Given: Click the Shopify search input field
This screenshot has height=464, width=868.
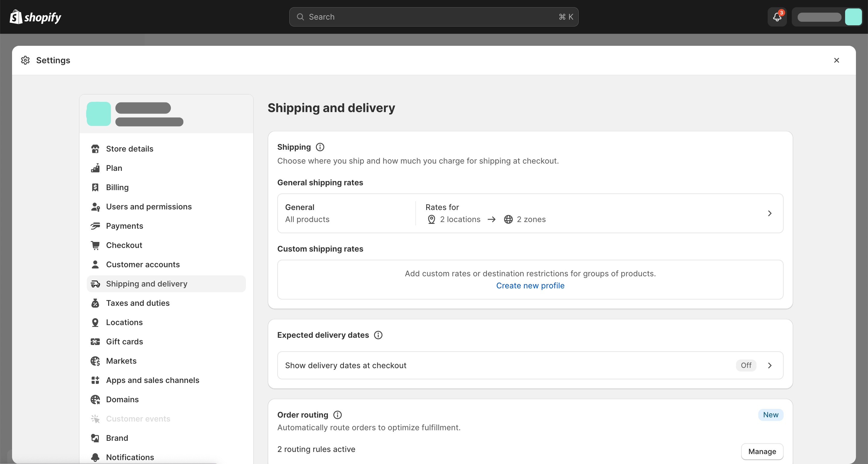Looking at the screenshot, I should point(434,17).
